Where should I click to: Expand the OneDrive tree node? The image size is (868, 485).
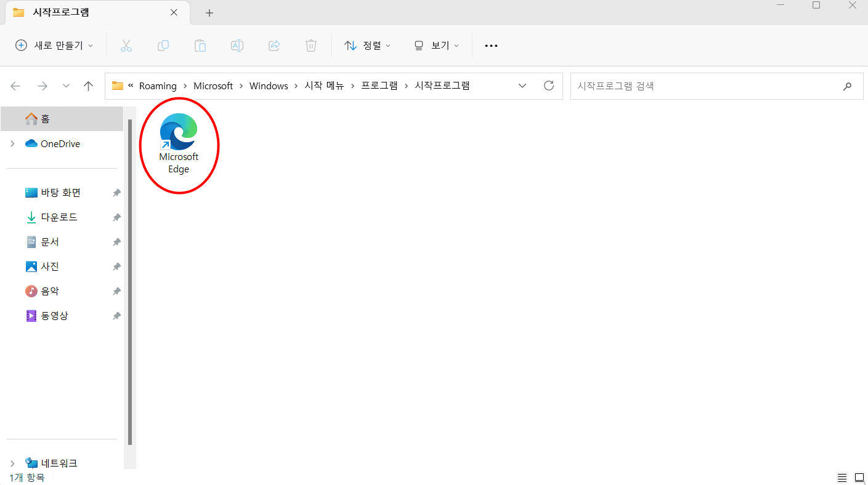tap(12, 143)
